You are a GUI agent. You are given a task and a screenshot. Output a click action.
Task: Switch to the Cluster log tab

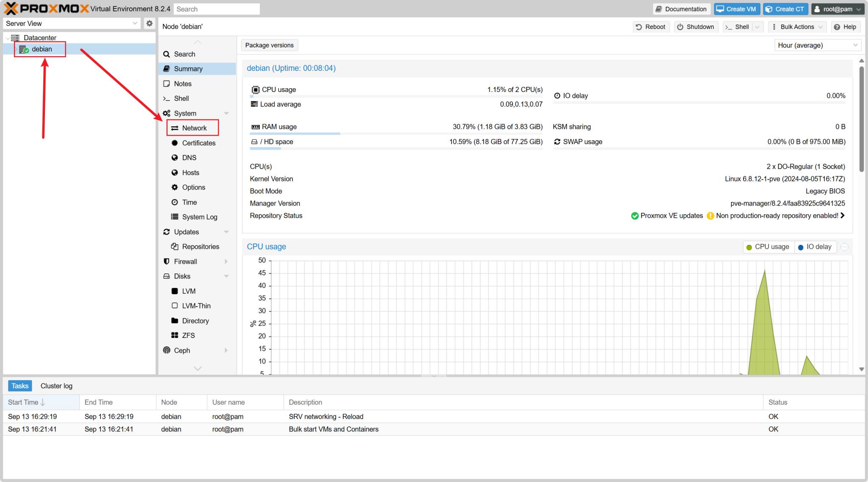(56, 386)
